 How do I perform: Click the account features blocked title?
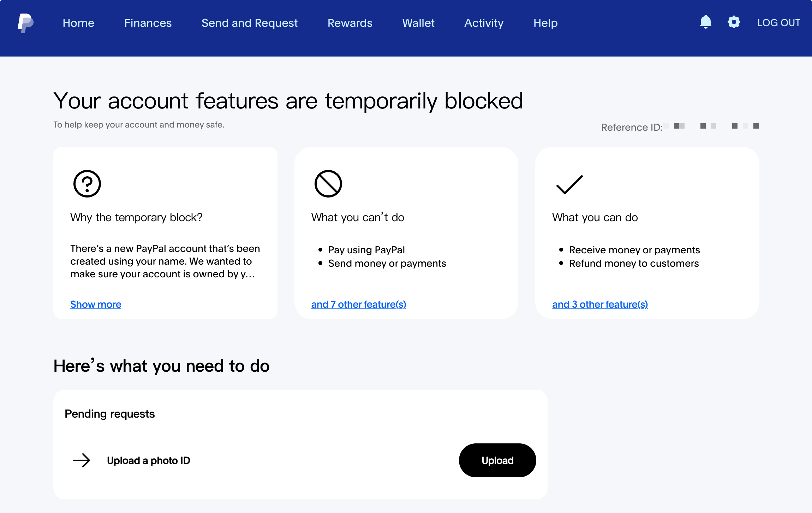point(288,101)
